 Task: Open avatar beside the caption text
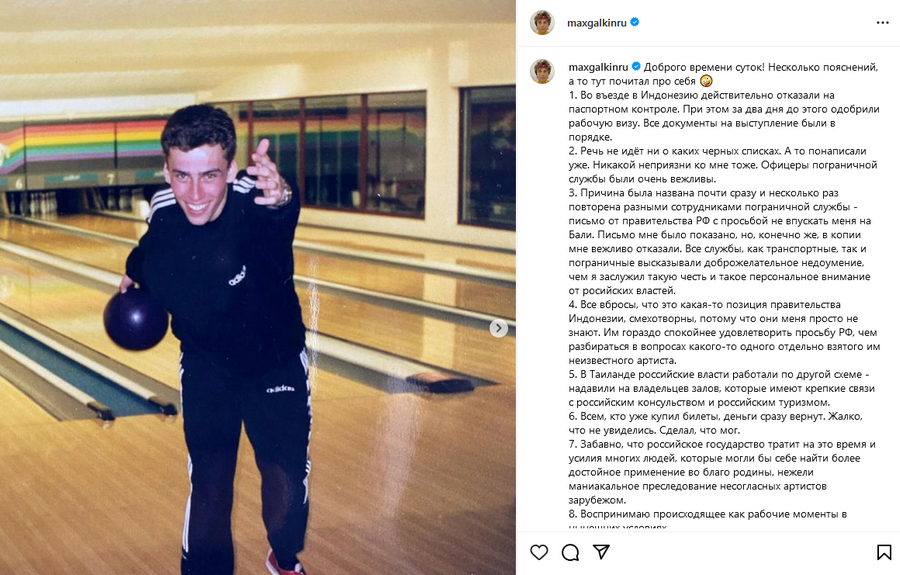click(x=542, y=71)
